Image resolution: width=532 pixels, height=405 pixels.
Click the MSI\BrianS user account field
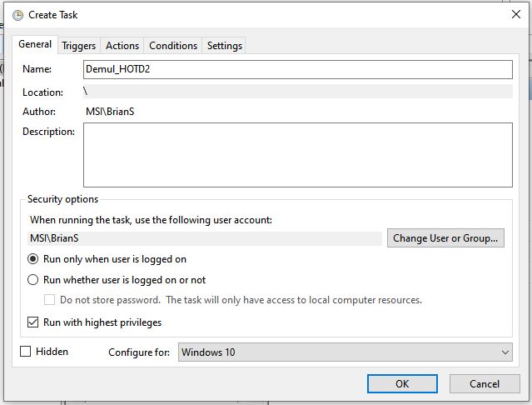[x=205, y=238]
